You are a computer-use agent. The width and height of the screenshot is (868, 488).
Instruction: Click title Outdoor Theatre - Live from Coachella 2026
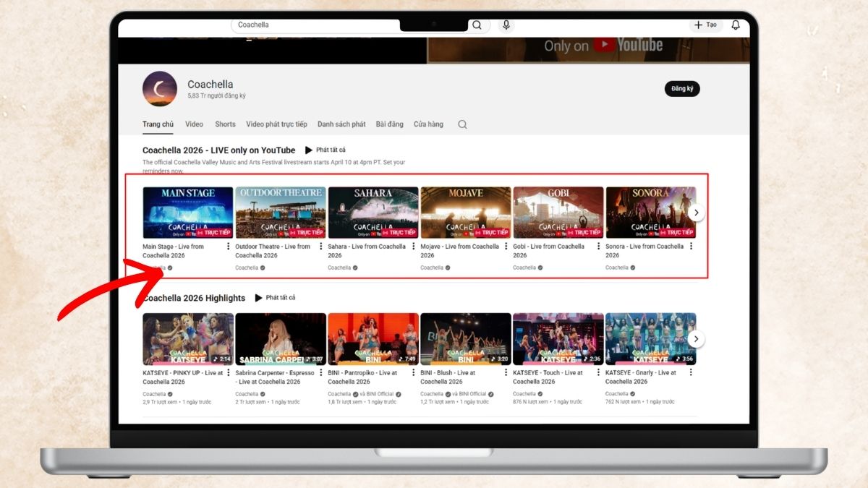pos(273,251)
